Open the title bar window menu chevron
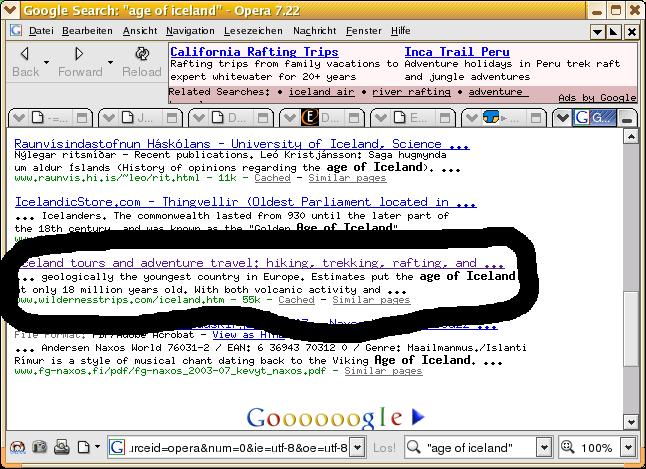 click(x=9, y=9)
